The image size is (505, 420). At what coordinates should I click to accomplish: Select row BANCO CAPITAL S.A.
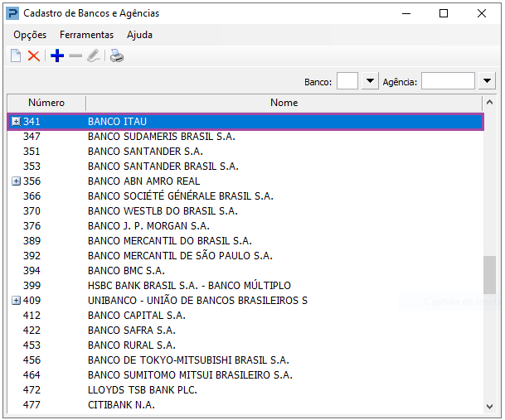tap(245, 315)
